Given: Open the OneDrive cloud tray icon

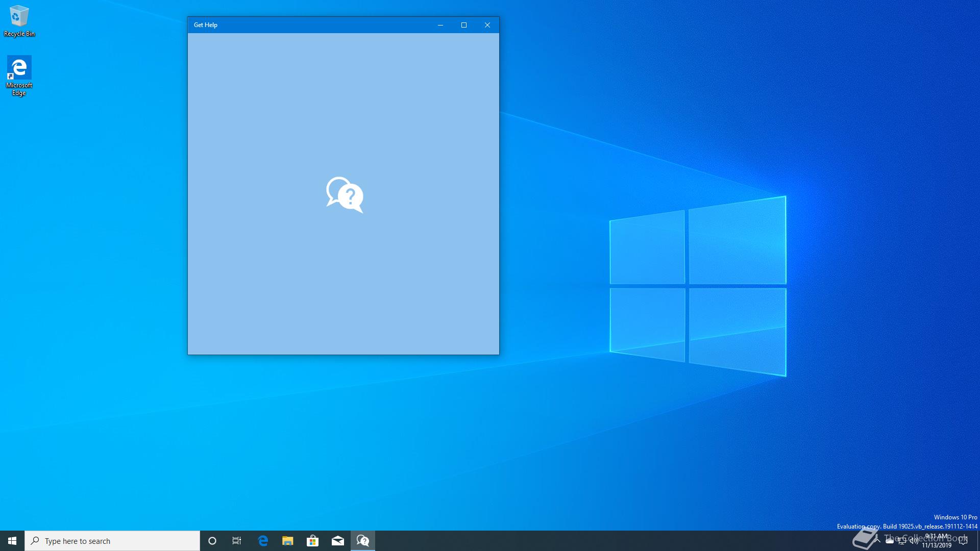Looking at the screenshot, I should pos(890,541).
